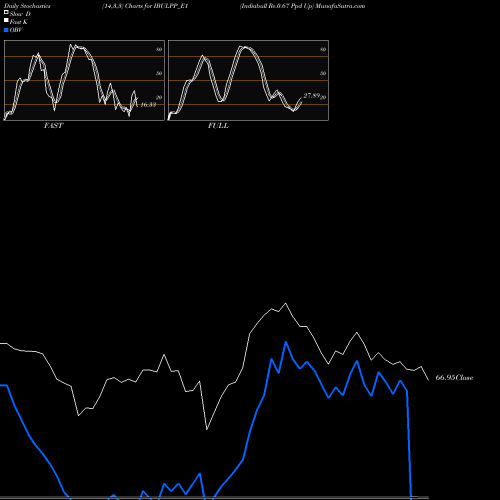500x500 pixels.
Task: Click the 80 level label in FAST chart
Action: point(159,49)
